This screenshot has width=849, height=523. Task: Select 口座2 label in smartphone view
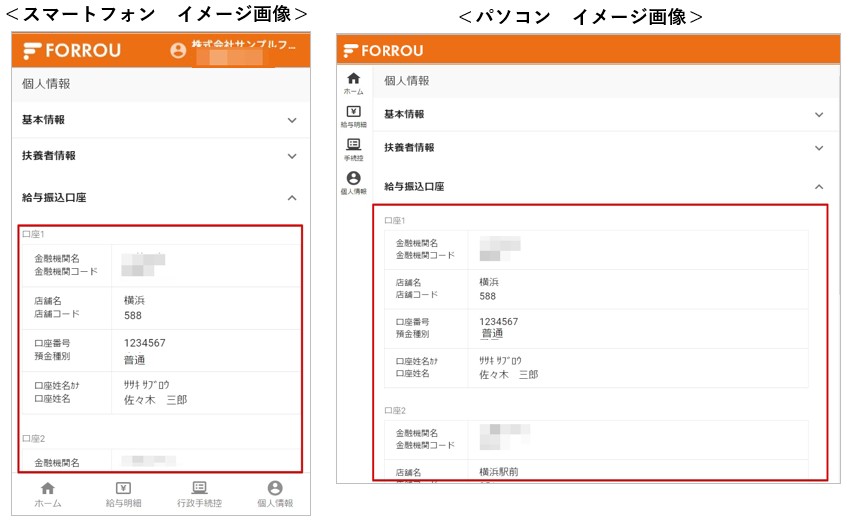pyautogui.click(x=34, y=438)
